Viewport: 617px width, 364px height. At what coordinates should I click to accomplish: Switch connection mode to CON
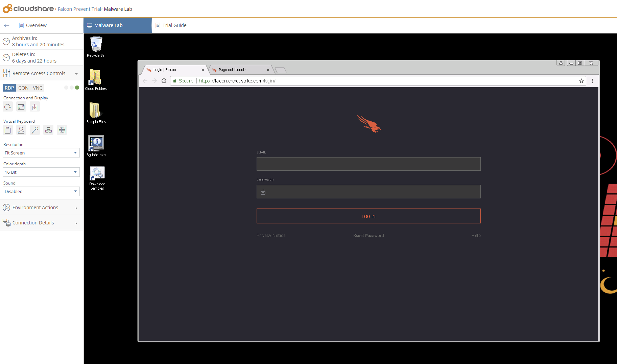tap(23, 88)
